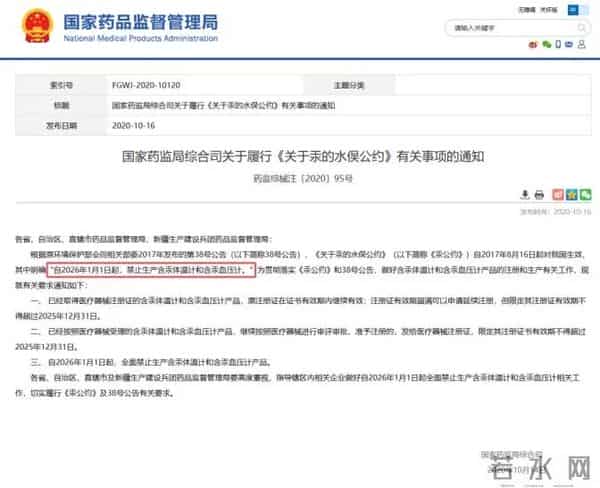
Task: Open 国家药品监督管理局 home title
Action: (140, 22)
